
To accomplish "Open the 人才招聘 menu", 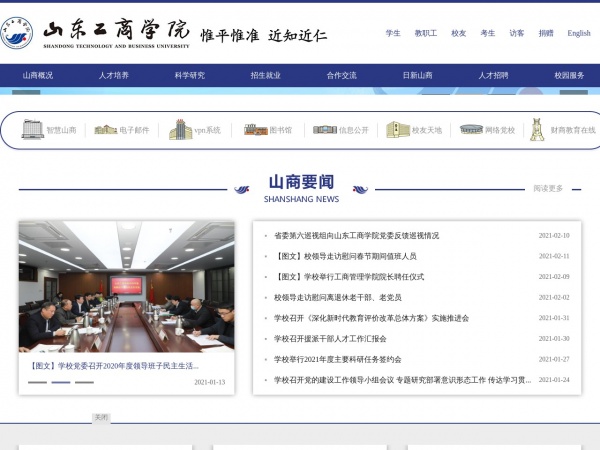I will tap(493, 75).
